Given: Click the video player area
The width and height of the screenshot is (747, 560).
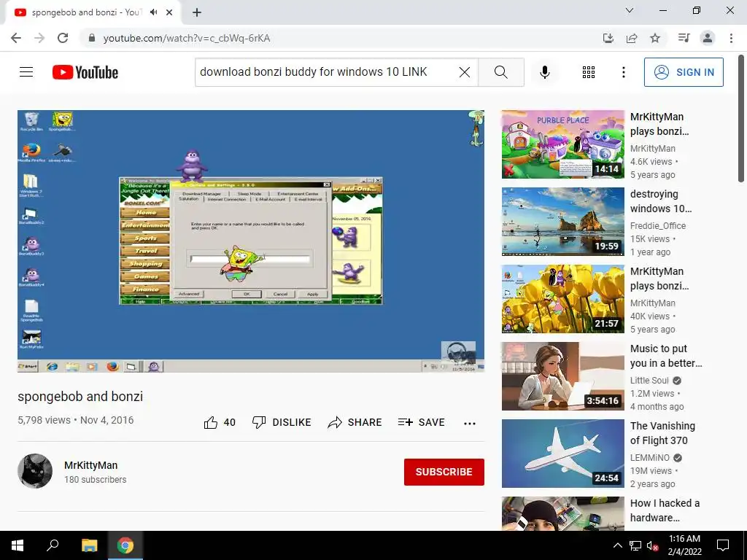Looking at the screenshot, I should 251,241.
